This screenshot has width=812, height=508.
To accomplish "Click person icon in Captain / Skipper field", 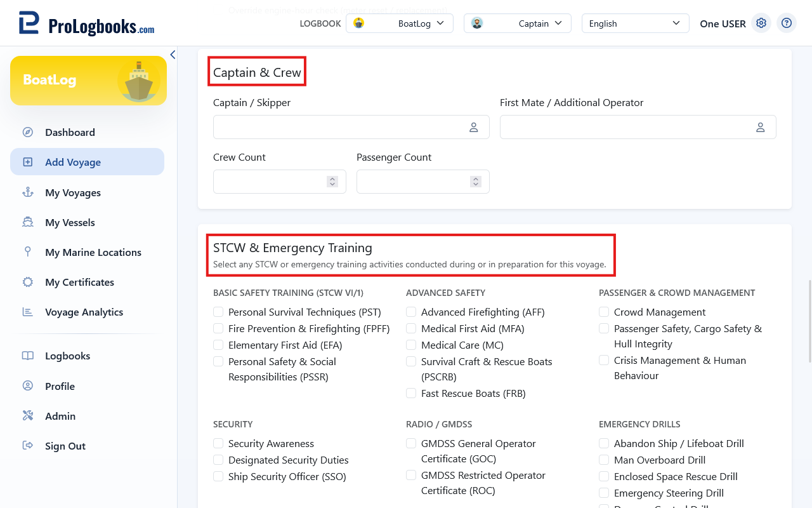I will [474, 127].
